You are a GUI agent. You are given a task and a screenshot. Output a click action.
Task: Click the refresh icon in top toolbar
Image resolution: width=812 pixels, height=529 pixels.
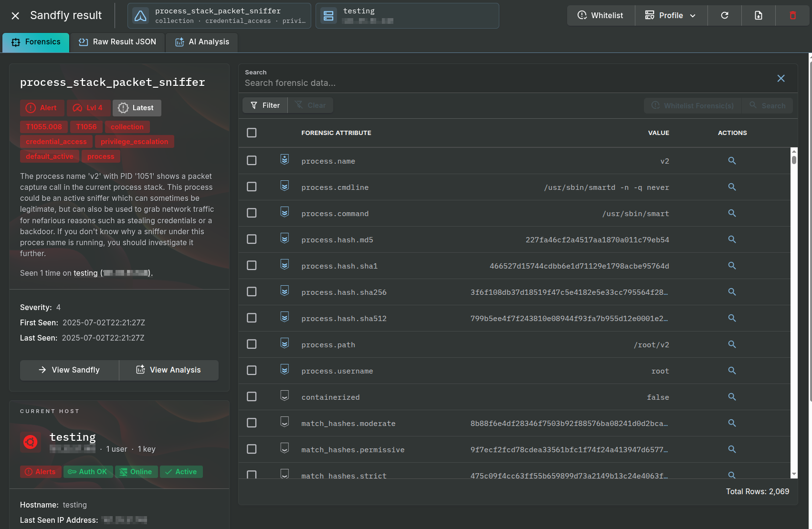(725, 15)
